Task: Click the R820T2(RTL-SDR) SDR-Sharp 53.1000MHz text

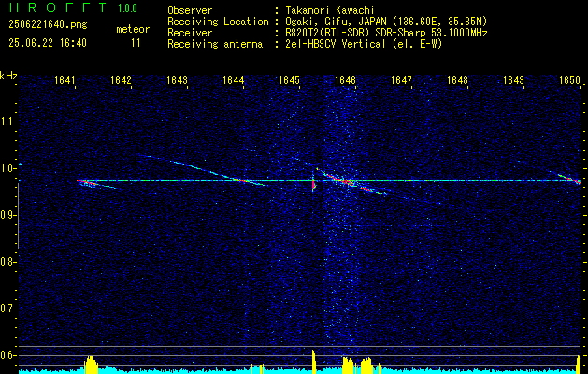Action: [x=386, y=33]
